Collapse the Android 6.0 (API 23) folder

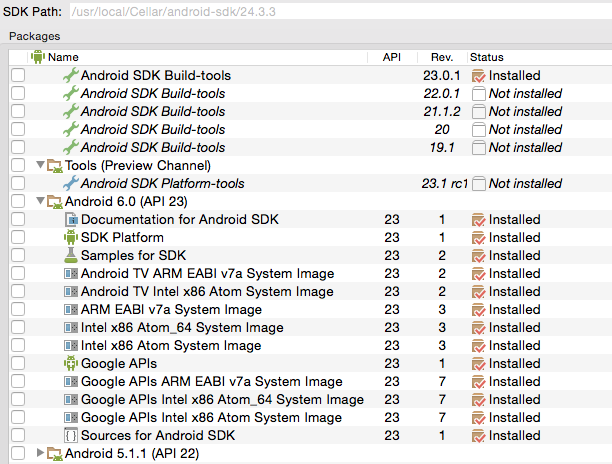40,201
